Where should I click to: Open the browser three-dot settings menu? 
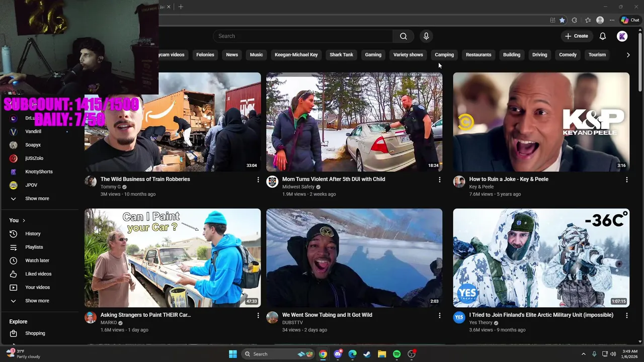coord(612,20)
